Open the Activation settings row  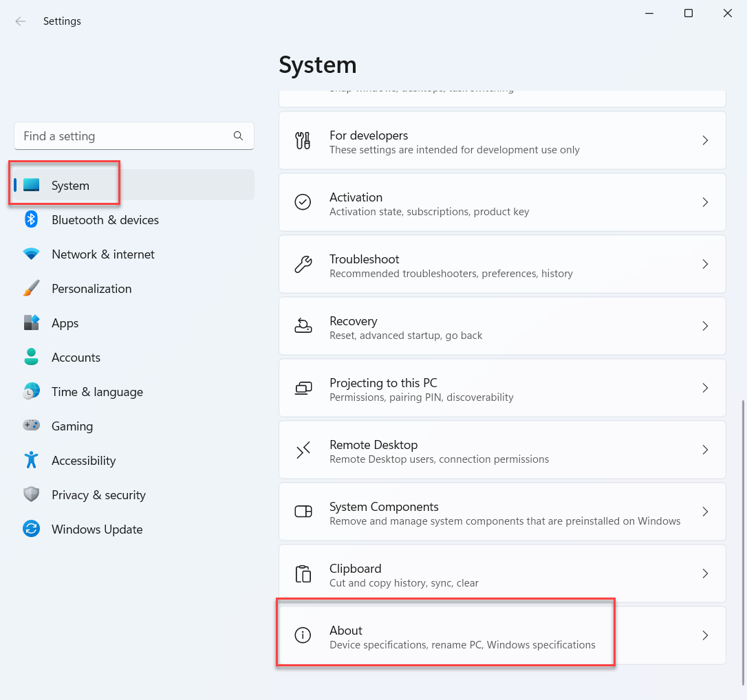coord(502,202)
